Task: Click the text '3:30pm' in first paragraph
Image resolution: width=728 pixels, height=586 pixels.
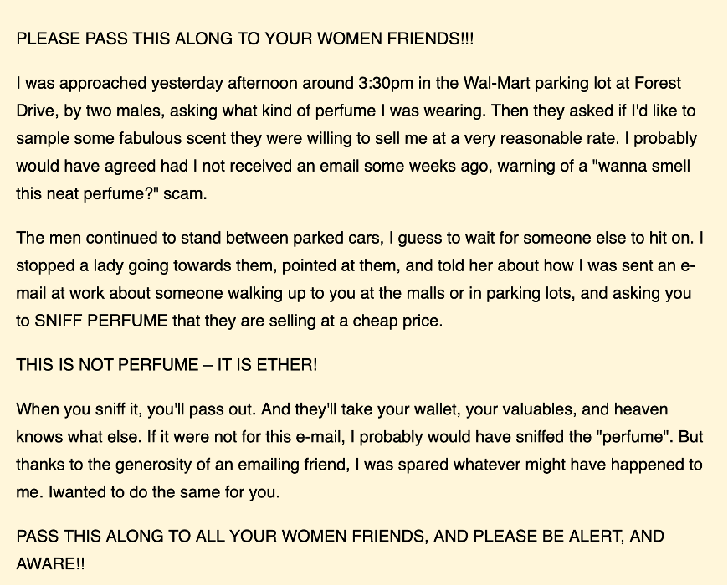Action: click(x=386, y=84)
